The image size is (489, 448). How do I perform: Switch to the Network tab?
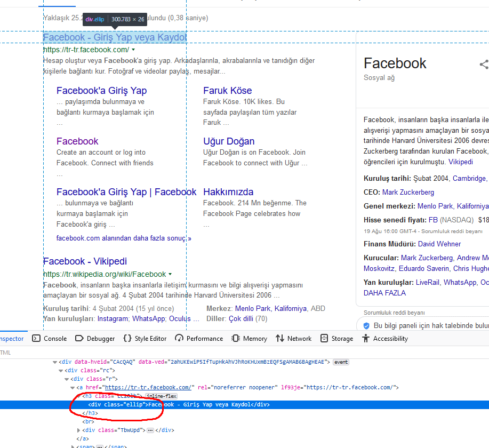click(294, 339)
